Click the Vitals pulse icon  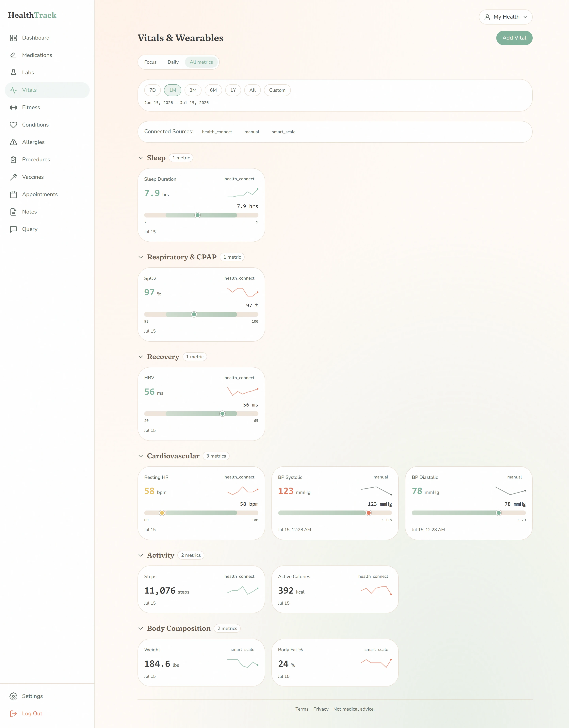(13, 90)
